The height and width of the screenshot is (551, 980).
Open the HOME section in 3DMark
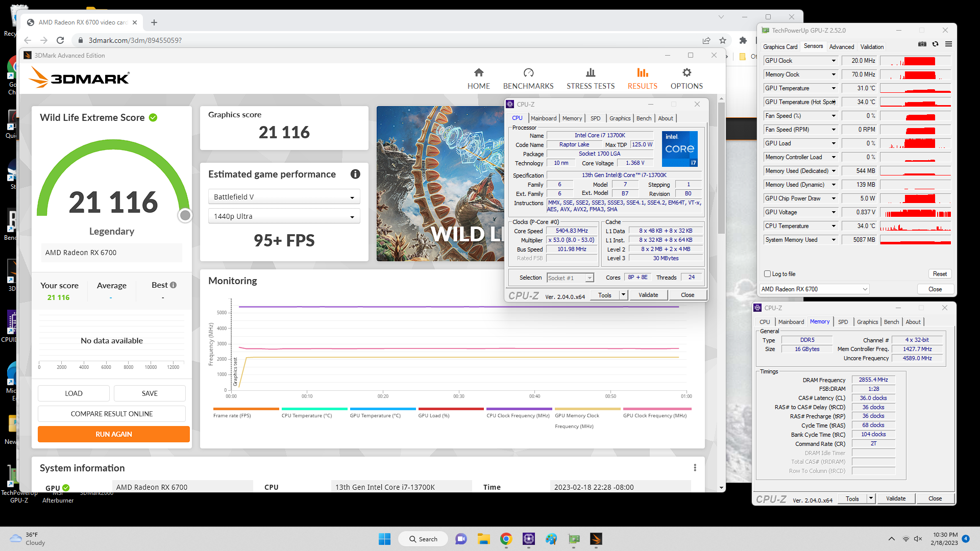point(478,79)
